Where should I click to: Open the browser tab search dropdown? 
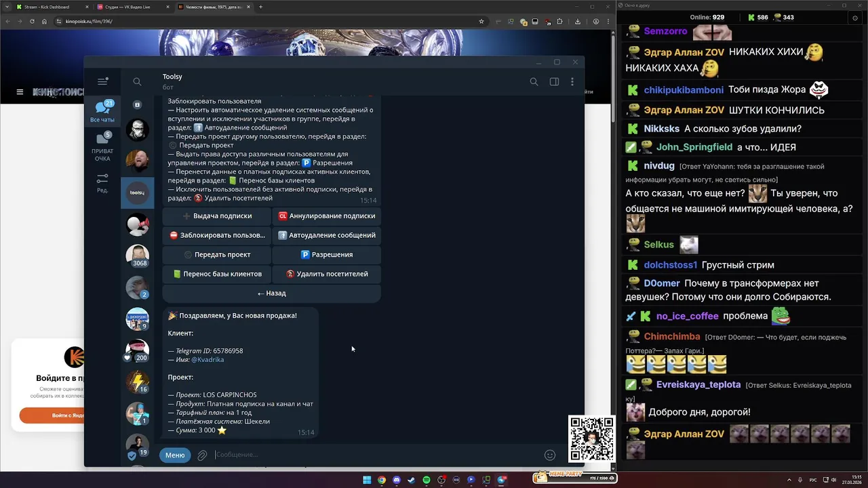click(6, 7)
